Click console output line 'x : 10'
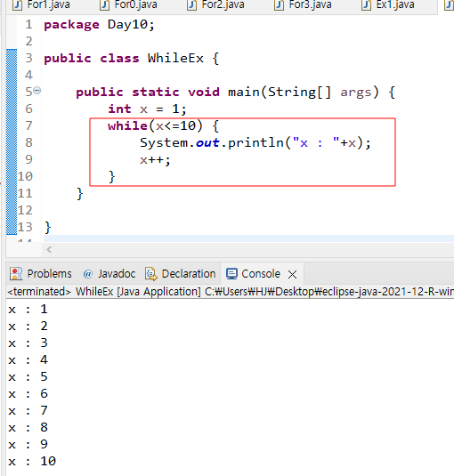This screenshot has height=476, width=454. (x=32, y=462)
